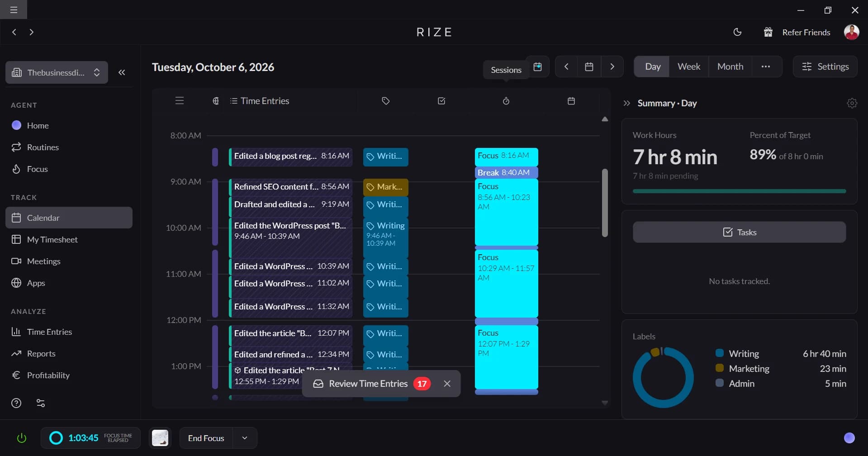Dismiss the Review Time Entries banner
The width and height of the screenshot is (868, 456).
(447, 384)
